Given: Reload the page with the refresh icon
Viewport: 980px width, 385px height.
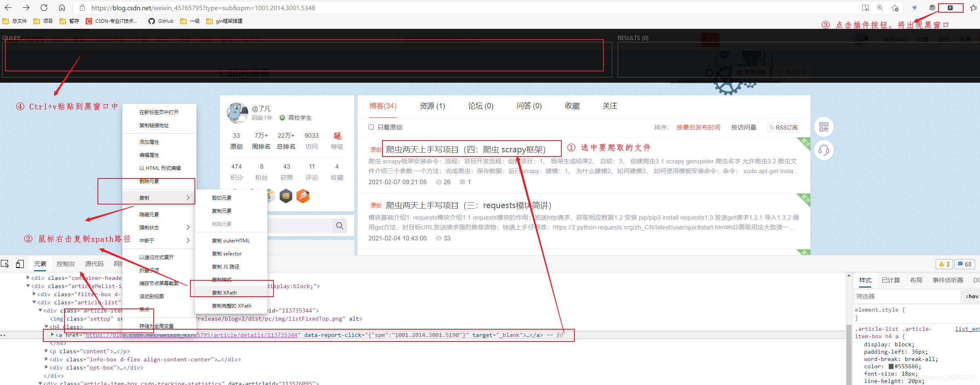Looking at the screenshot, I should [x=44, y=8].
